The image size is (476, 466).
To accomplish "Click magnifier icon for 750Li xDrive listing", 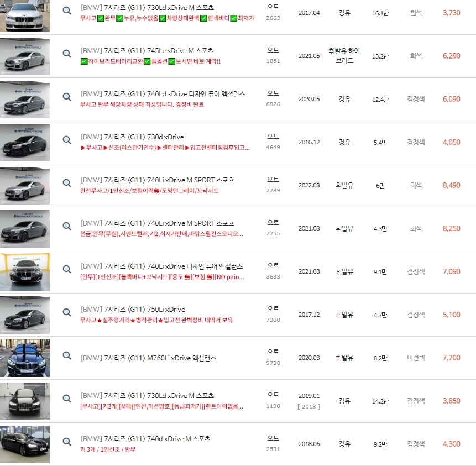I will (67, 312).
